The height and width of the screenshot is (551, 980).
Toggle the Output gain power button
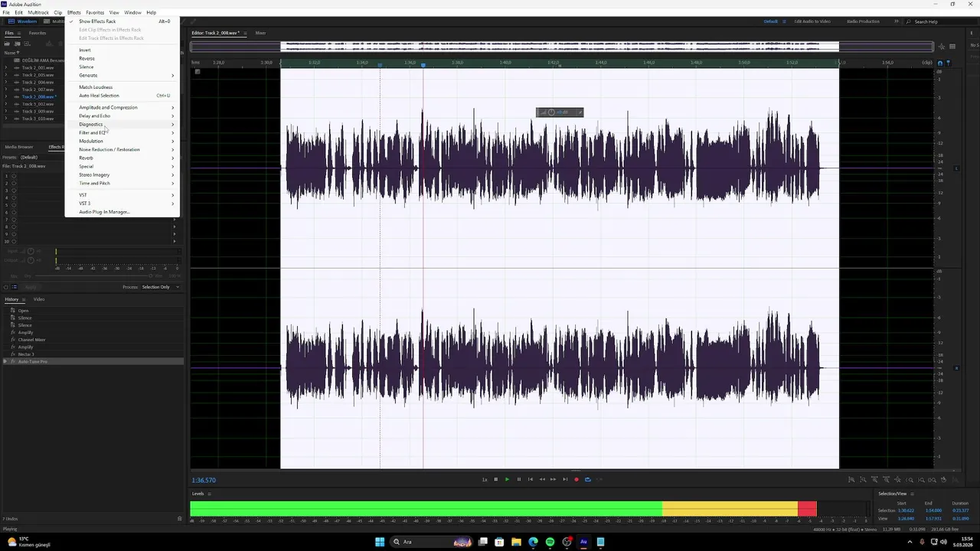click(x=31, y=261)
